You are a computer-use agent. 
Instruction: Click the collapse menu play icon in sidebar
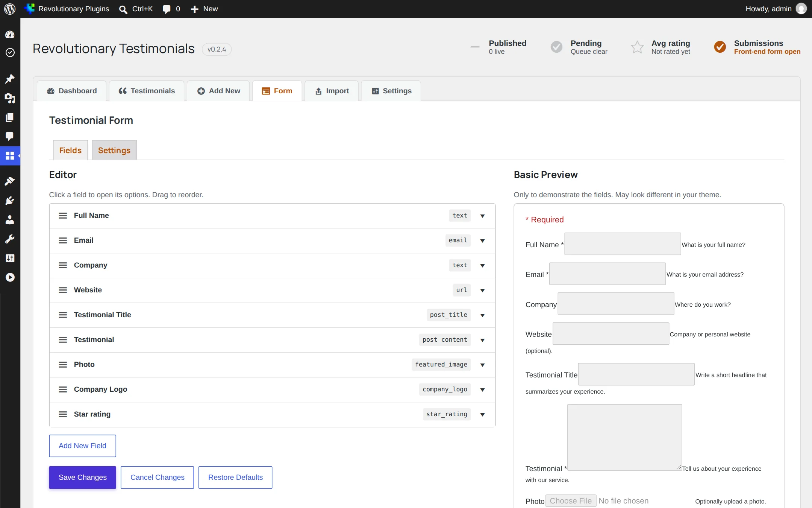(x=10, y=277)
